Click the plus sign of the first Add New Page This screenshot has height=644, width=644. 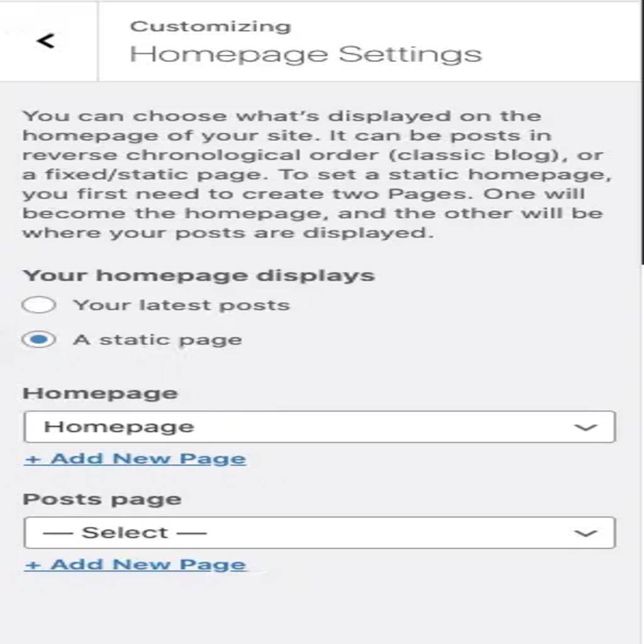pyautogui.click(x=33, y=459)
